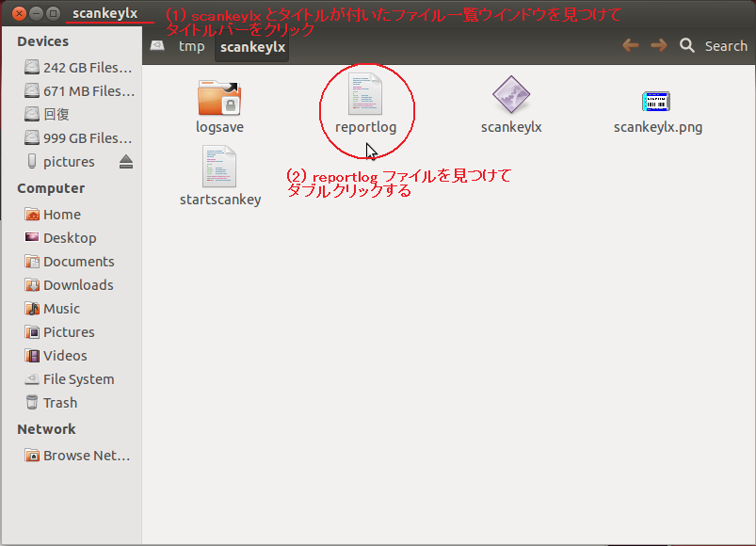756x546 pixels.
Task: Click the 回復 drive icon
Action: [x=32, y=114]
